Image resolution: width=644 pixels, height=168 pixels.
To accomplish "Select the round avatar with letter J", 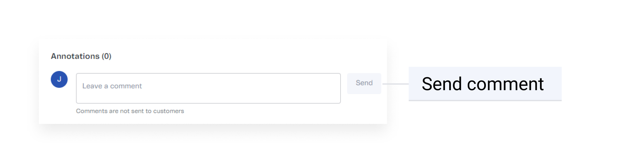I will (x=59, y=79).
